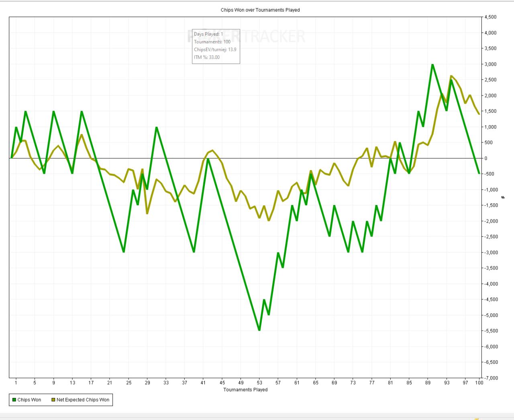Click the green Chips Won legend swatch

coord(14,400)
